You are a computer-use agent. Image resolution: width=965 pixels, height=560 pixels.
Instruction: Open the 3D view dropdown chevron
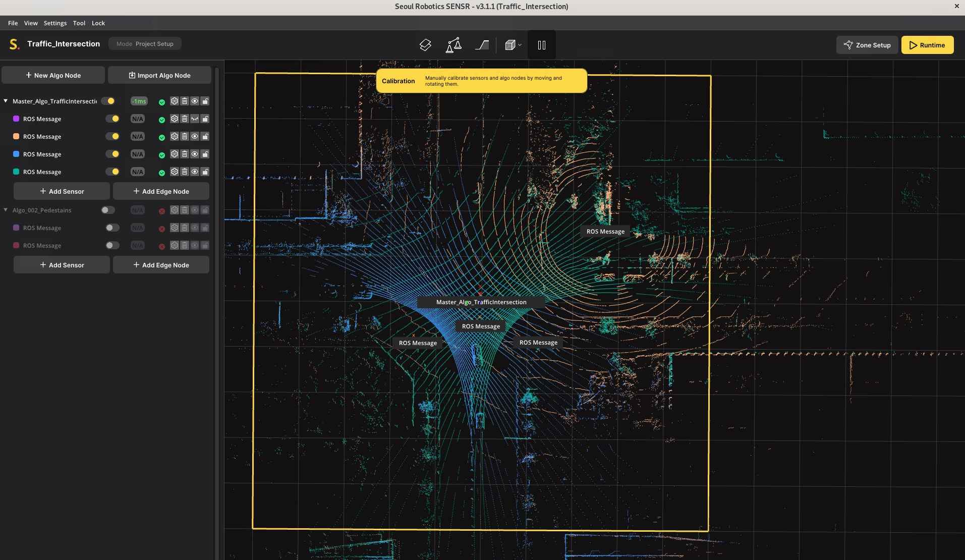[520, 45]
